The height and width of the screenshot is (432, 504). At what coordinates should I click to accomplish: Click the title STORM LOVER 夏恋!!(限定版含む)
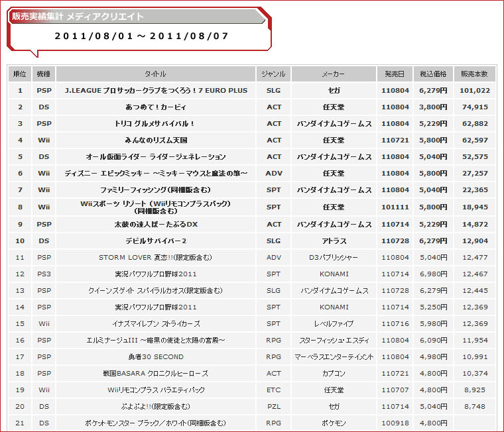point(156,258)
